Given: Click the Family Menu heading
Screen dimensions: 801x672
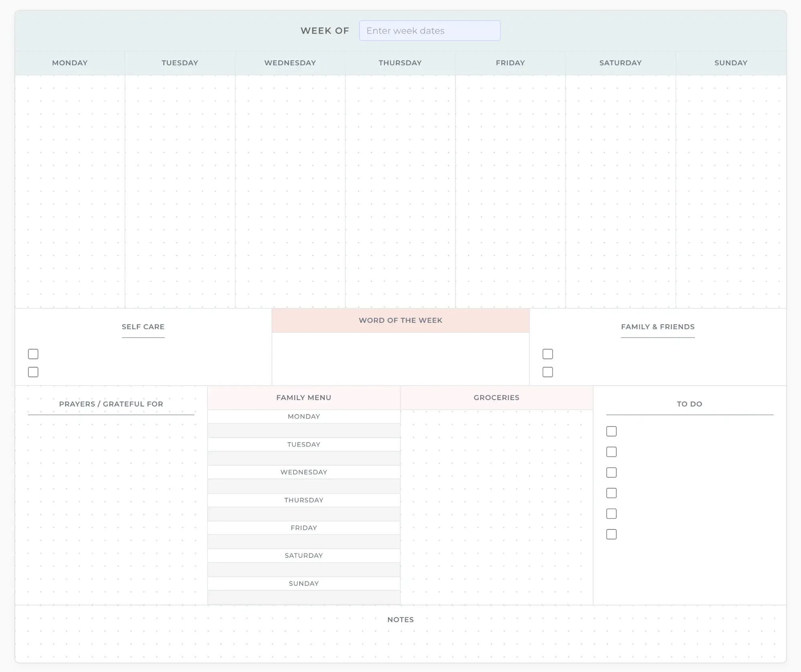Looking at the screenshot, I should pyautogui.click(x=304, y=398).
